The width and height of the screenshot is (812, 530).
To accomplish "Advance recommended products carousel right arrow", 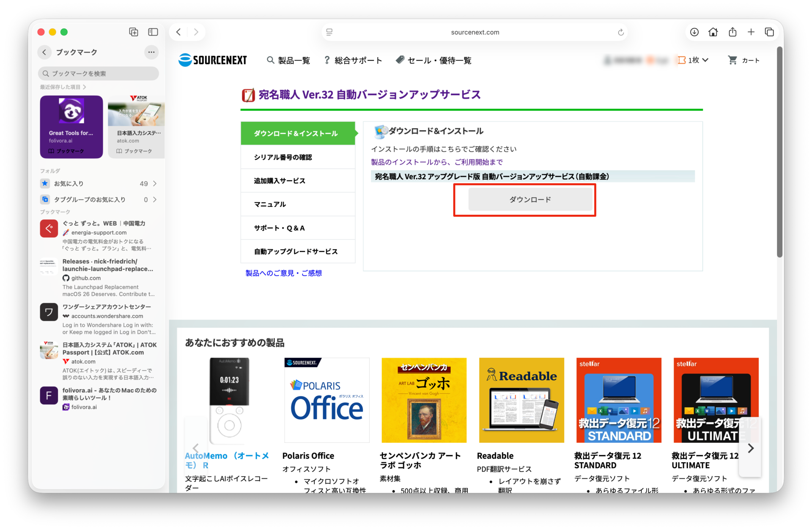I will pos(750,448).
